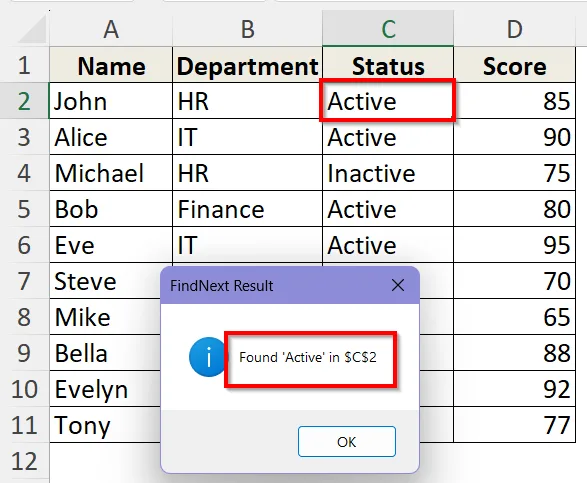Image resolution: width=587 pixels, height=483 pixels.
Task: Select the cell containing John
Action: coord(111,101)
